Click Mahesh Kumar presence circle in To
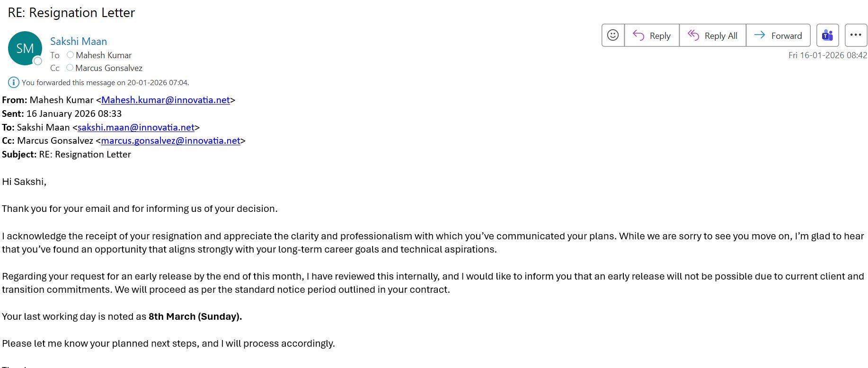 70,55
